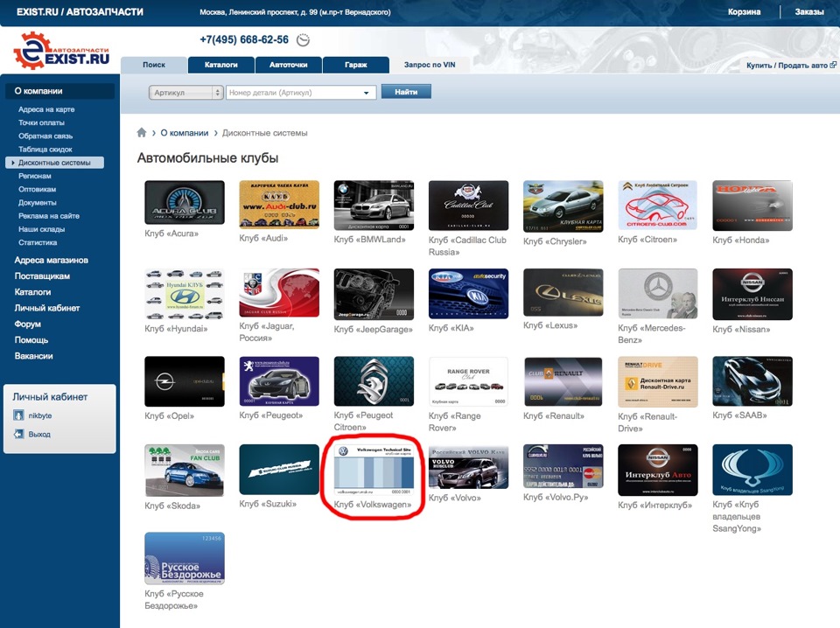Image resolution: width=840 pixels, height=628 pixels.
Task: Go to the home breadcrumb icon
Action: pos(142,132)
